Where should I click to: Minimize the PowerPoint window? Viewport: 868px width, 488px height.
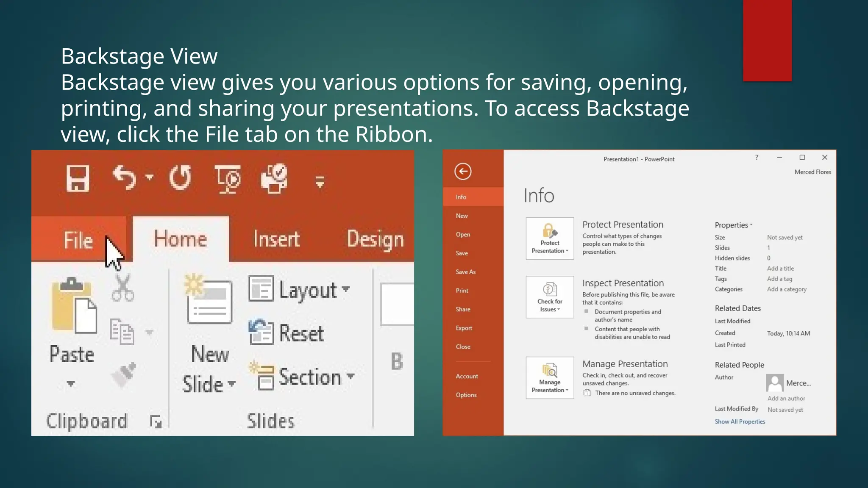point(779,158)
